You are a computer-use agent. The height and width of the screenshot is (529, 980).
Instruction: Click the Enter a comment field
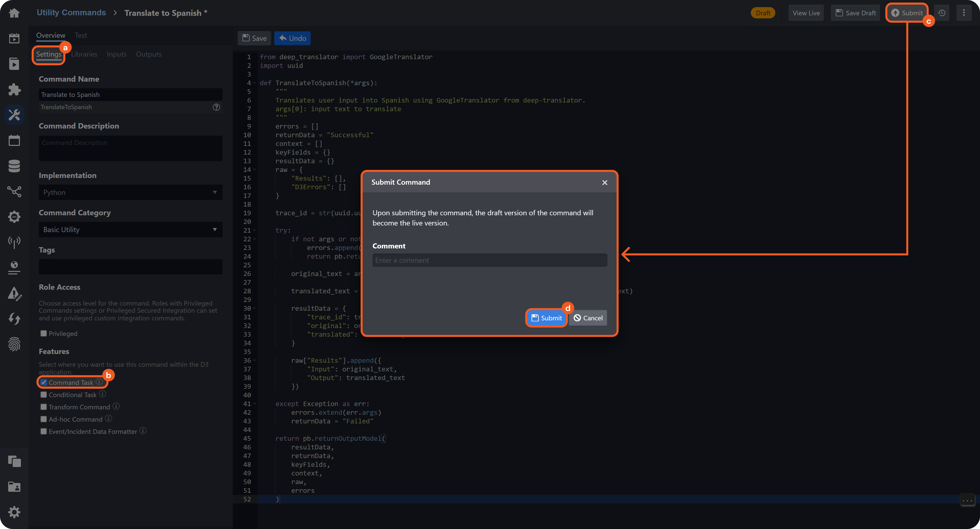coord(490,260)
